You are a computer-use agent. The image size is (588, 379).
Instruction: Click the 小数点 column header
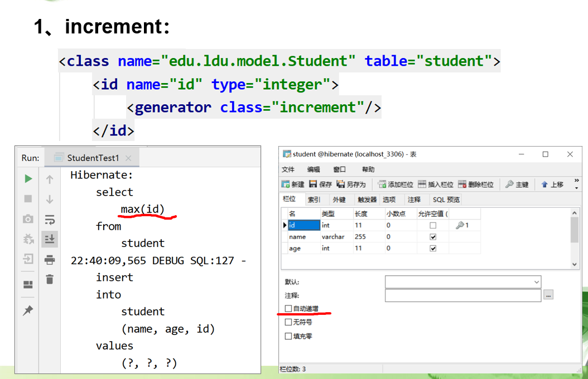point(401,213)
